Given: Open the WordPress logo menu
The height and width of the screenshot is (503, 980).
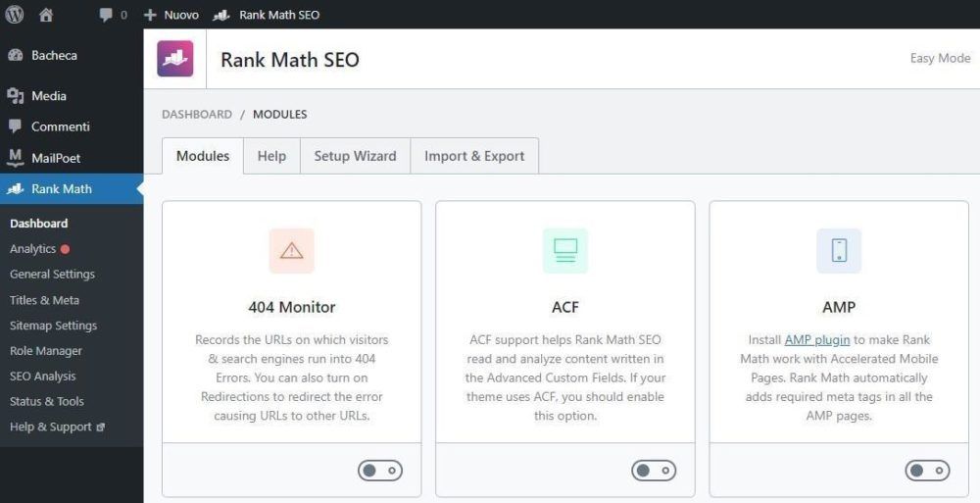Looking at the screenshot, I should click(x=15, y=15).
